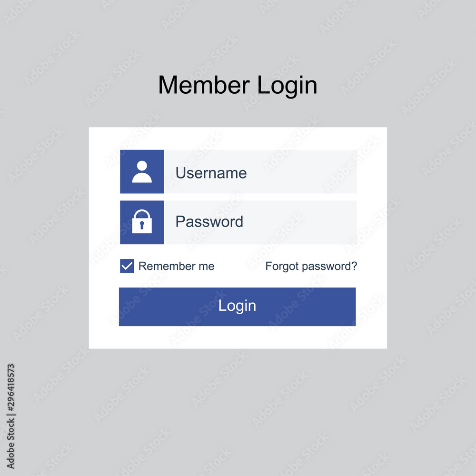This screenshot has width=476, height=476.
Task: Click the keyhole on the padlock icon
Action: 142,225
